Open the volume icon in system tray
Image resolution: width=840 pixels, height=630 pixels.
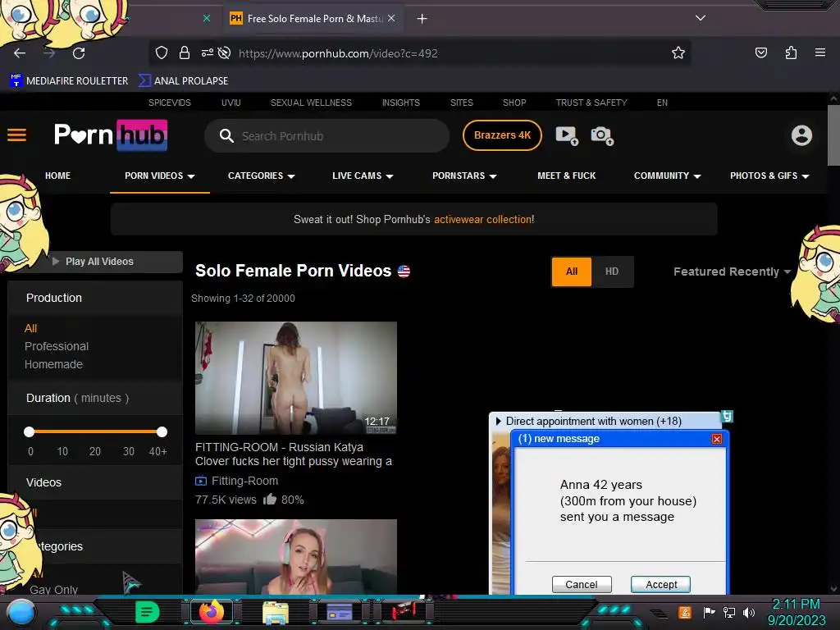(x=749, y=612)
